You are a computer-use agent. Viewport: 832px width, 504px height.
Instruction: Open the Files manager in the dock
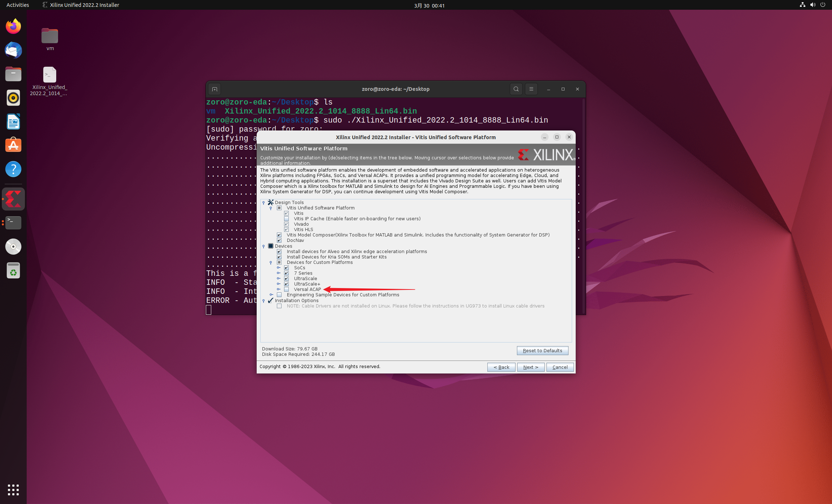13,74
